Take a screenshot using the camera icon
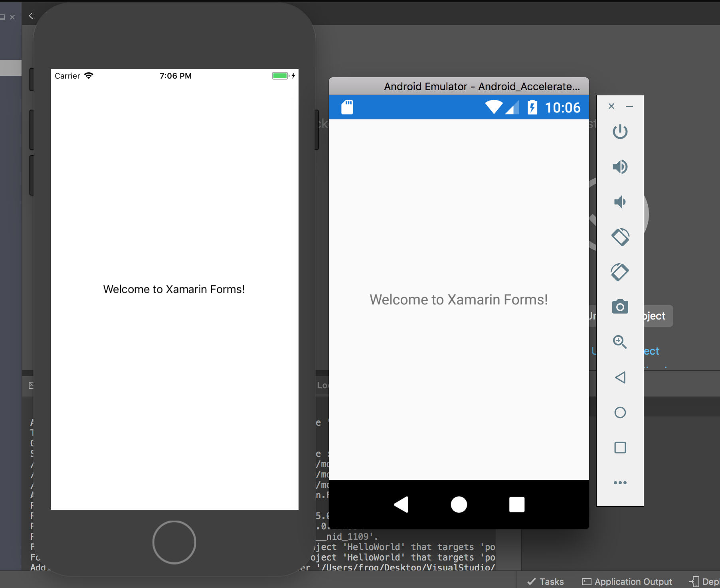The image size is (720, 588). (x=620, y=306)
